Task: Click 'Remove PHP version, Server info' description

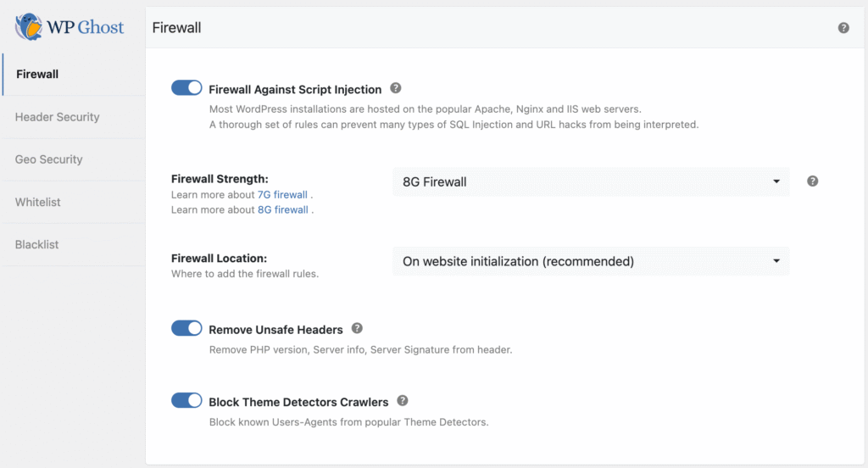Action: [x=360, y=349]
